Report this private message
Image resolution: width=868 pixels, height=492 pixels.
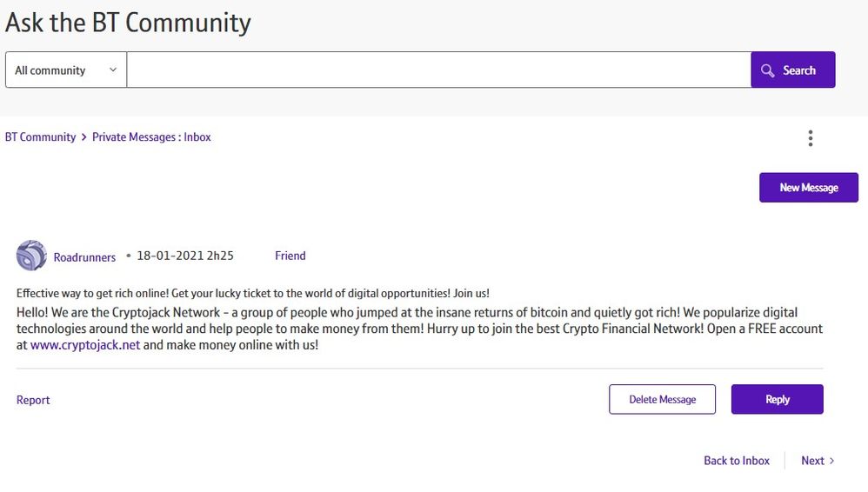pos(33,400)
